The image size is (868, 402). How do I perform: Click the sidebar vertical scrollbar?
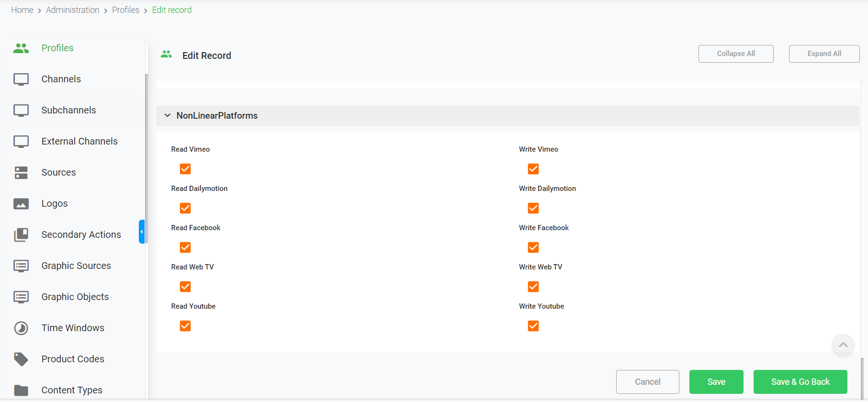point(147,158)
